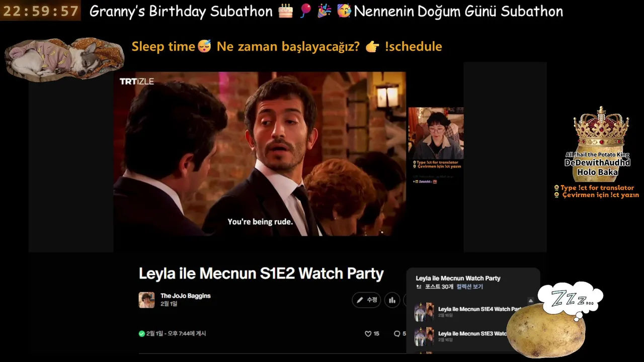Click the streamer webcam overlay

click(436, 133)
